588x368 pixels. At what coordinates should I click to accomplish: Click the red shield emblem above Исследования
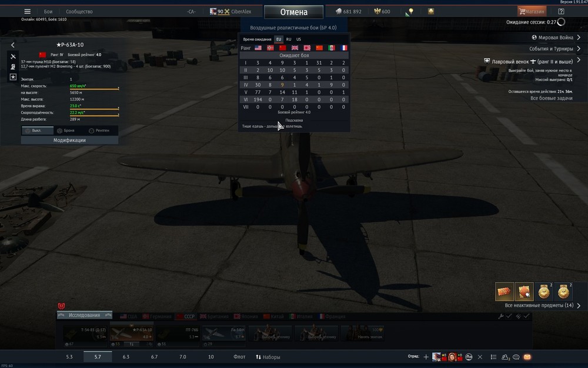(62, 306)
